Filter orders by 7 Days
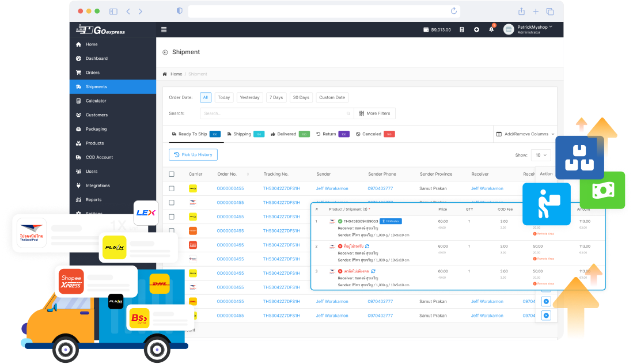Image resolution: width=633 pixels, height=364 pixels. coord(276,98)
